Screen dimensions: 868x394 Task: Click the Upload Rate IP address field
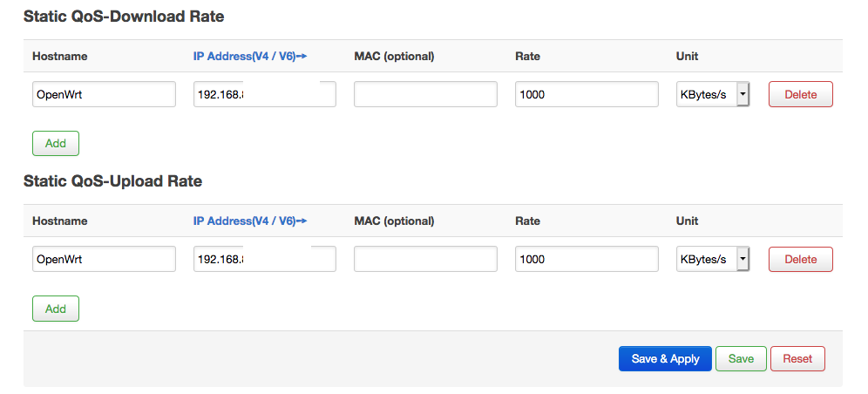pos(264,259)
